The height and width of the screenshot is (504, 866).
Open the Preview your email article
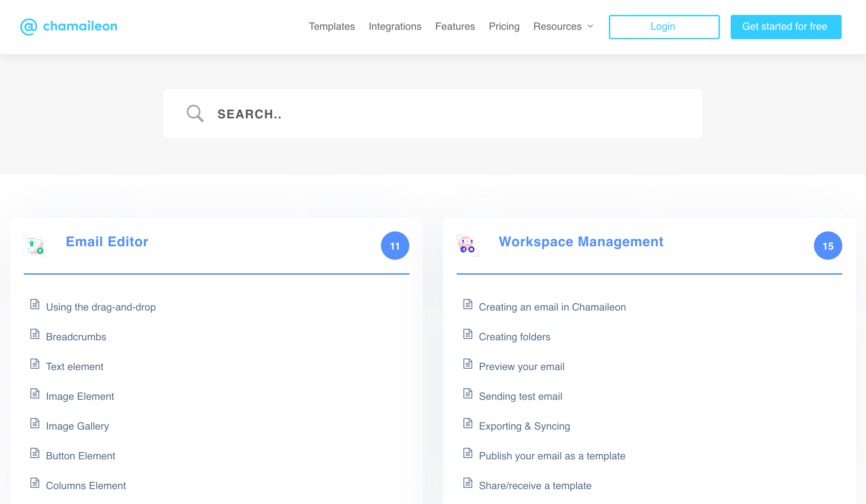tap(522, 367)
